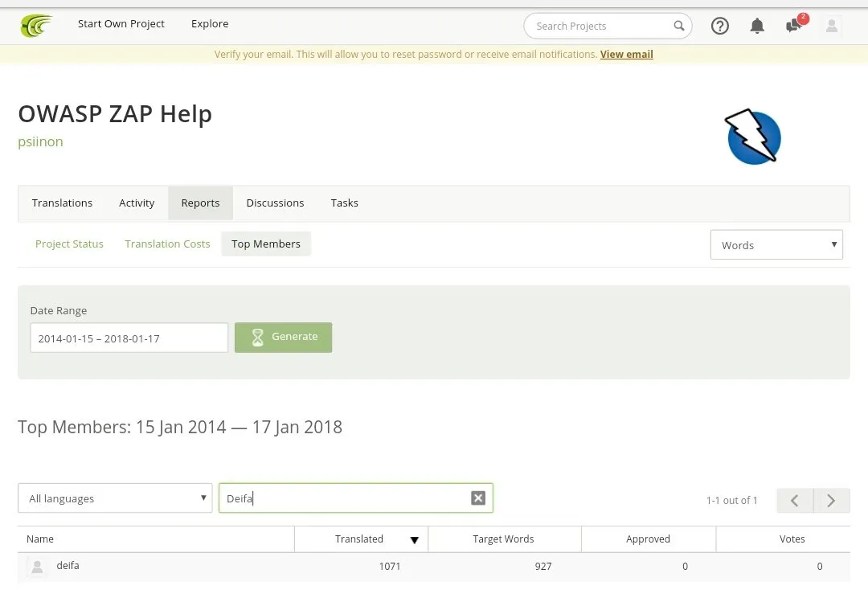Screen dimensions: 868x594
Task: Open the help question mark icon
Action: click(x=719, y=26)
